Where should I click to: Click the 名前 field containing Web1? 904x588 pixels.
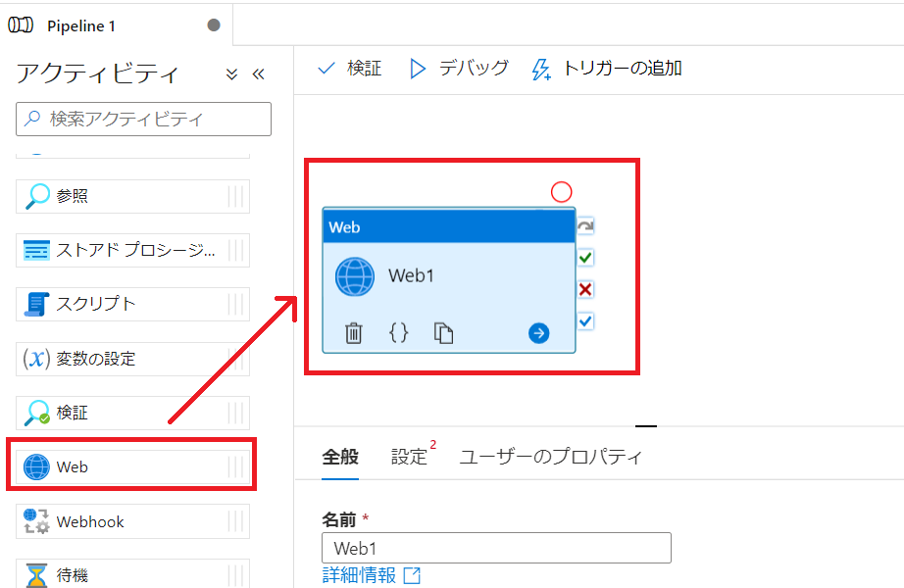tap(496, 548)
